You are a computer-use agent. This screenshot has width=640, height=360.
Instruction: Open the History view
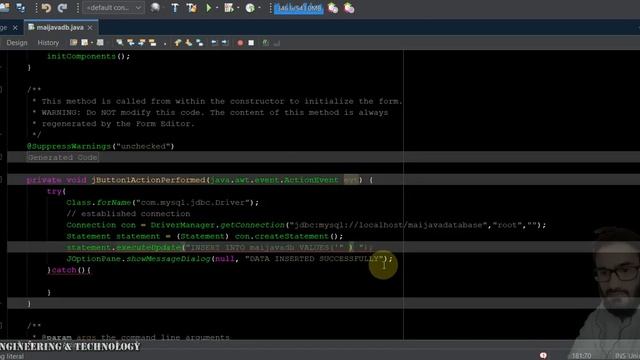click(48, 42)
